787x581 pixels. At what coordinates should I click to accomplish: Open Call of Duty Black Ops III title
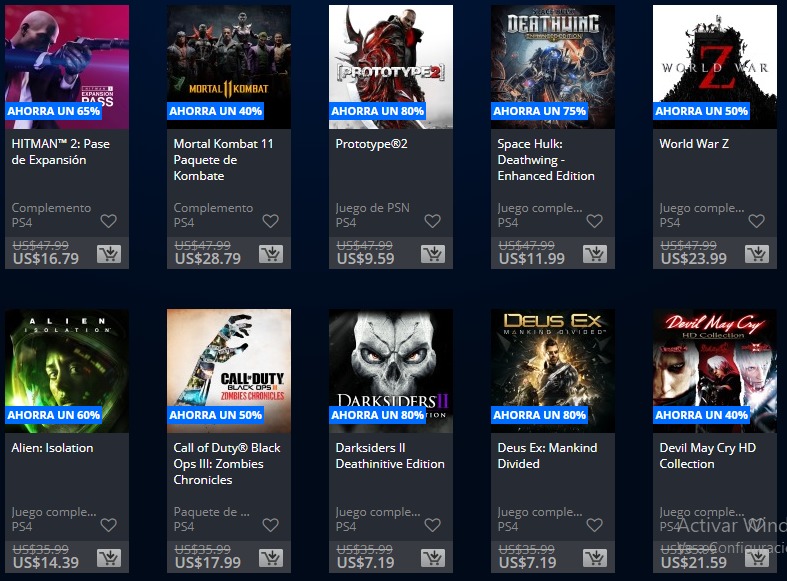(x=227, y=464)
